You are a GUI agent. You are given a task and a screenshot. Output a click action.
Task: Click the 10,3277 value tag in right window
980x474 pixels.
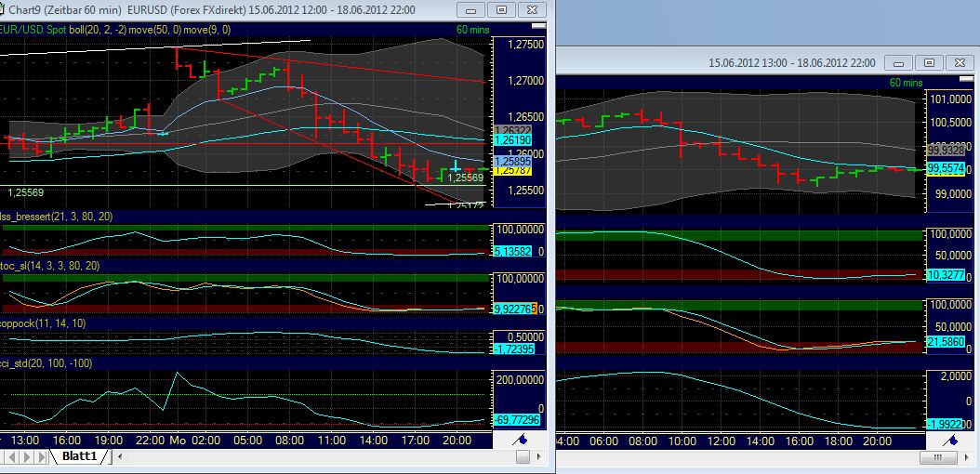[945, 274]
